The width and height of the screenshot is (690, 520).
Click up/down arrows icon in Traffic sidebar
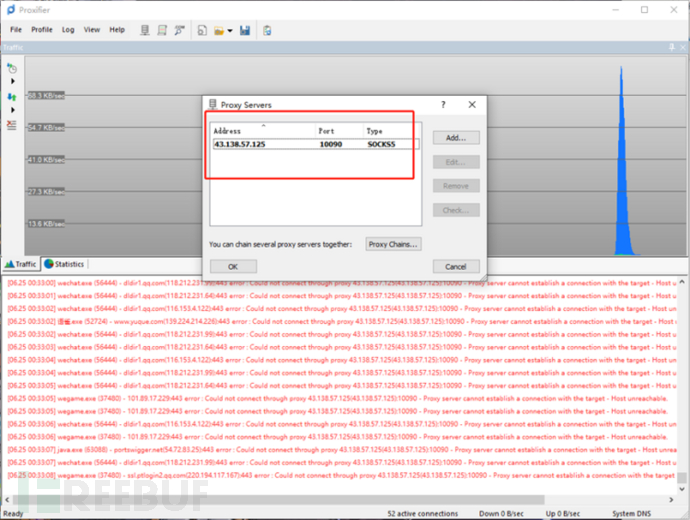tap(12, 97)
